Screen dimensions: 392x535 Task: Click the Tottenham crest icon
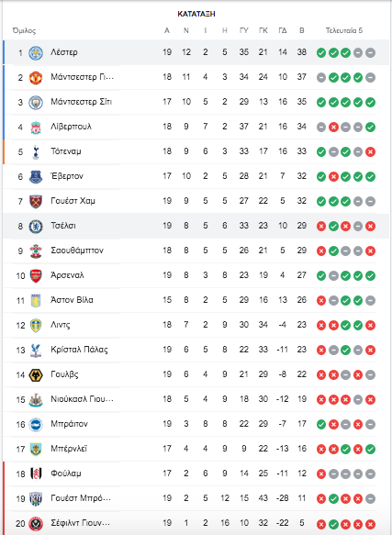click(36, 151)
